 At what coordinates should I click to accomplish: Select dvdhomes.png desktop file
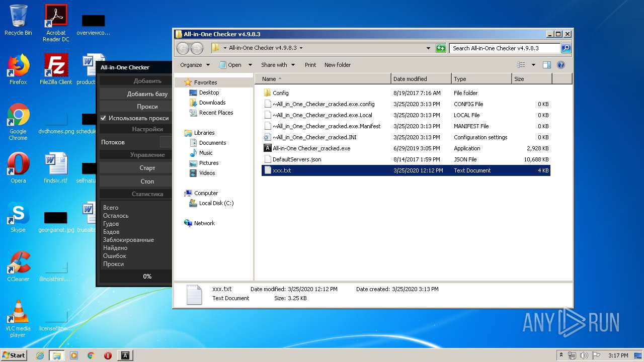56,122
